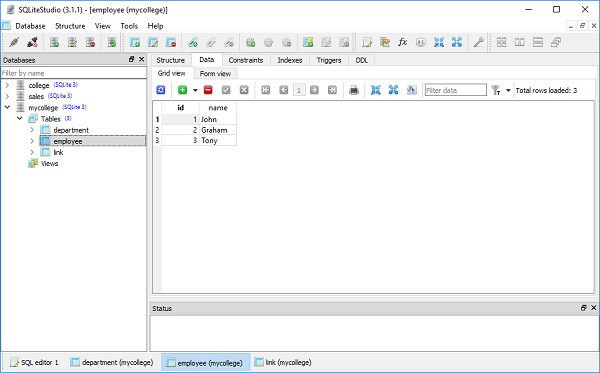Switch to department (mycollege) window button

tap(112, 362)
